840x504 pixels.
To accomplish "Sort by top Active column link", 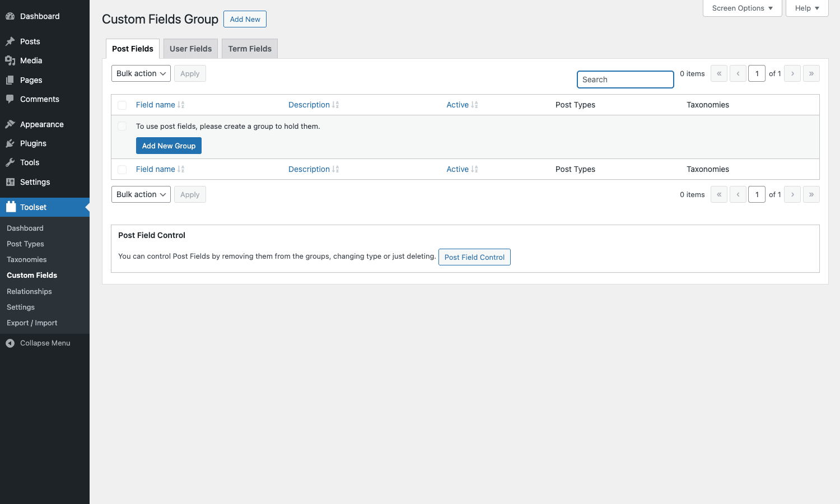I will click(x=458, y=105).
